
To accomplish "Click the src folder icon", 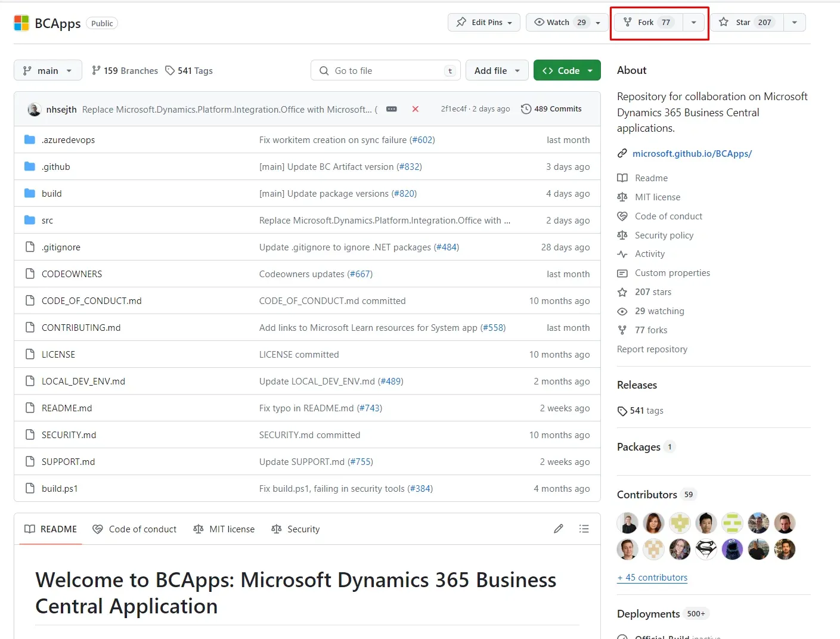I will point(30,220).
